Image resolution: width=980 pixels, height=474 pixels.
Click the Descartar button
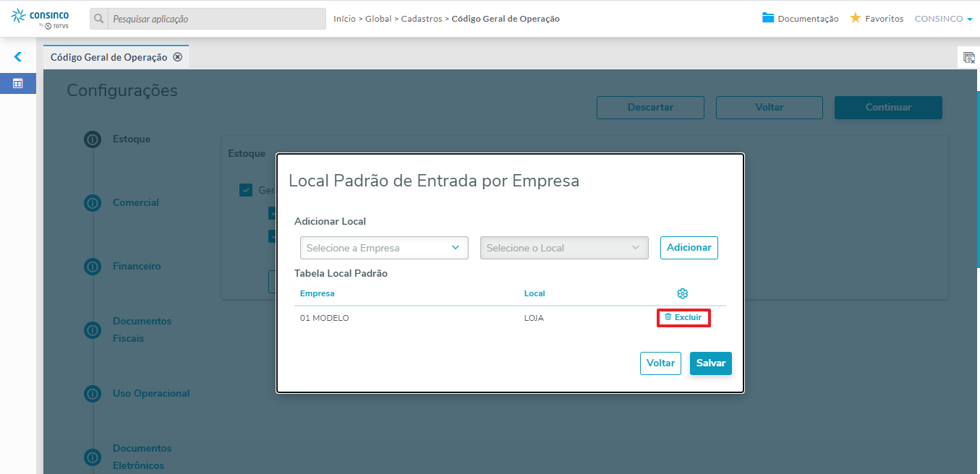[x=650, y=107]
